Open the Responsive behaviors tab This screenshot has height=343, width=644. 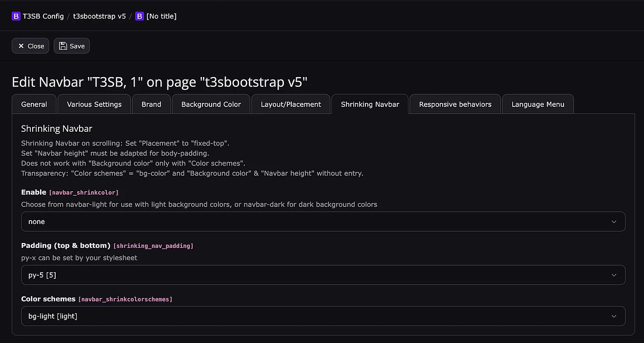[455, 104]
